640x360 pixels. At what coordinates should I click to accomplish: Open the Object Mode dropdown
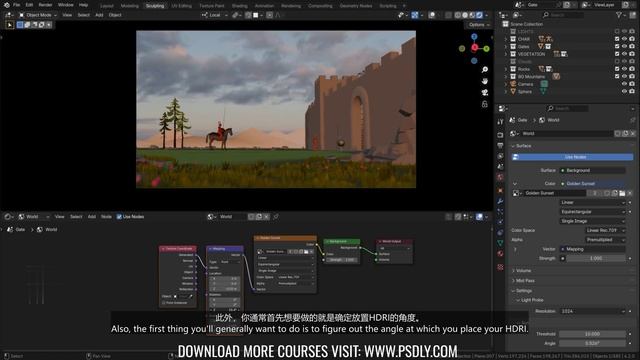click(x=38, y=15)
